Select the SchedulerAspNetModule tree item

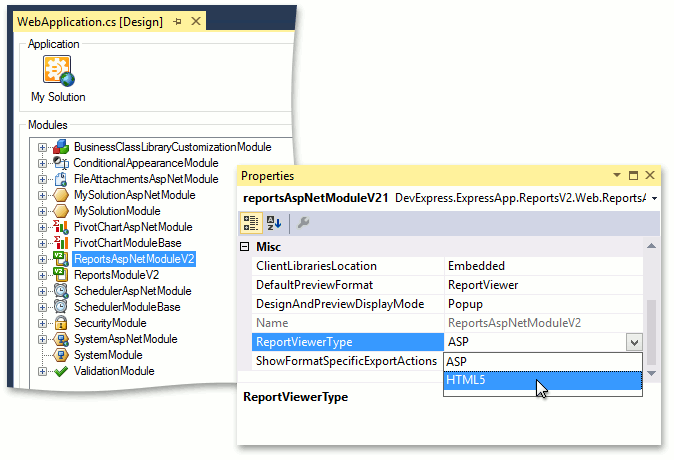[132, 291]
